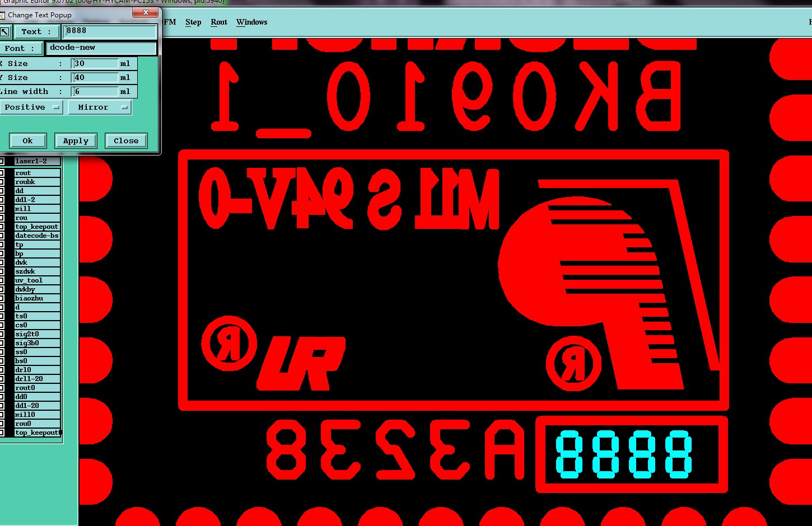
Task: Toggle the checkbox for layer laser1-2
Action: click(x=2, y=161)
